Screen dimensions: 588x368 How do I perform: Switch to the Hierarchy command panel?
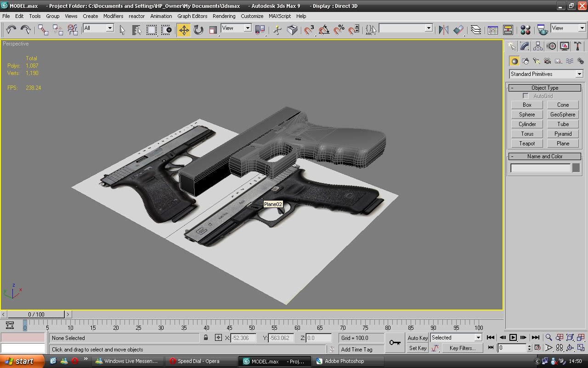pos(538,46)
